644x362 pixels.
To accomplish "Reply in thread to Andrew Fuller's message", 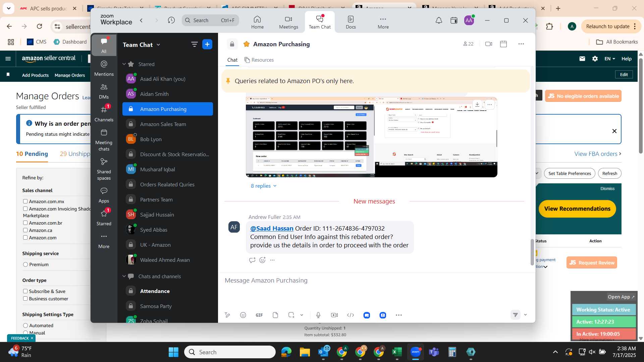I will coord(252,260).
